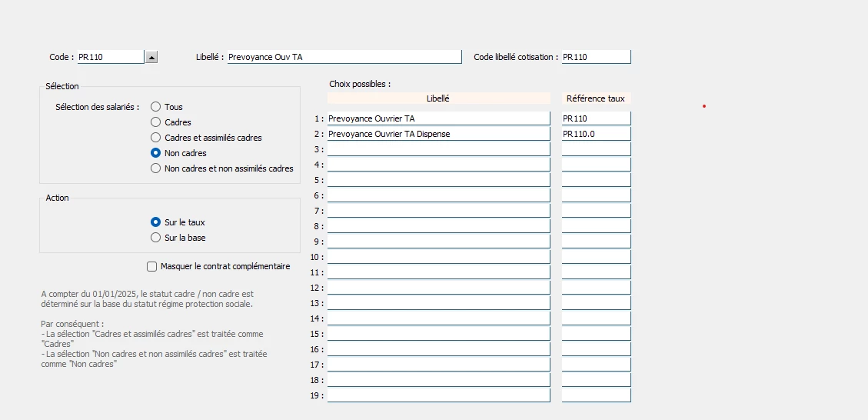The height and width of the screenshot is (420, 868).
Task: Click the empty Référence taux field row 3
Action: point(596,149)
